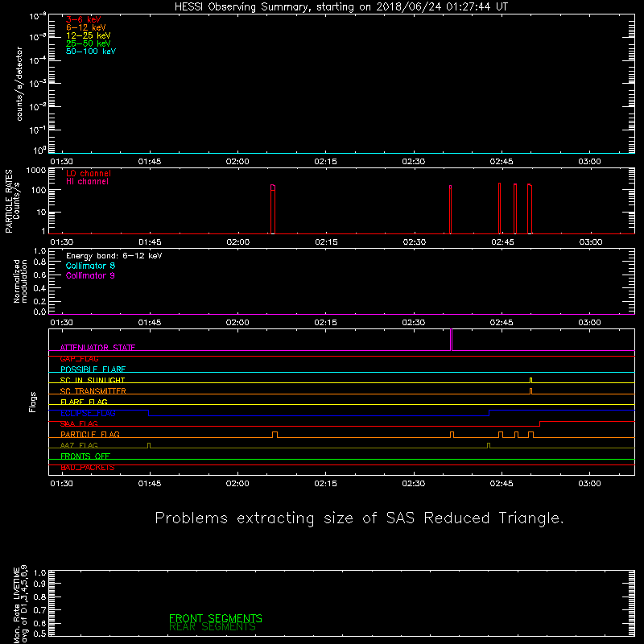This screenshot has width=644, height=644.
Task: Click the last particle rate spike near 02:49
Action: 530,208
